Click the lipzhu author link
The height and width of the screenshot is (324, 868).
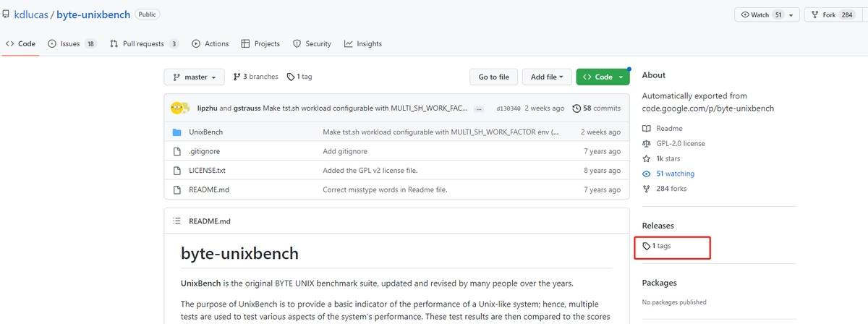(x=207, y=108)
